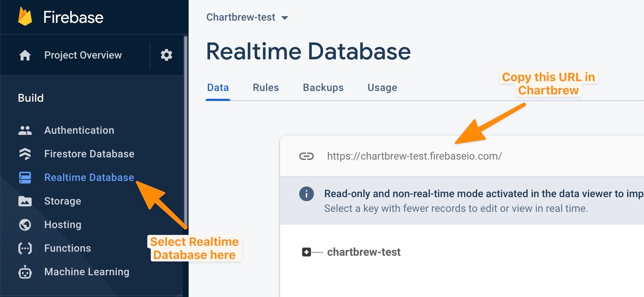Screen dimensions: 644x297
Task: Click the Firebase flame logo
Action: 25,17
